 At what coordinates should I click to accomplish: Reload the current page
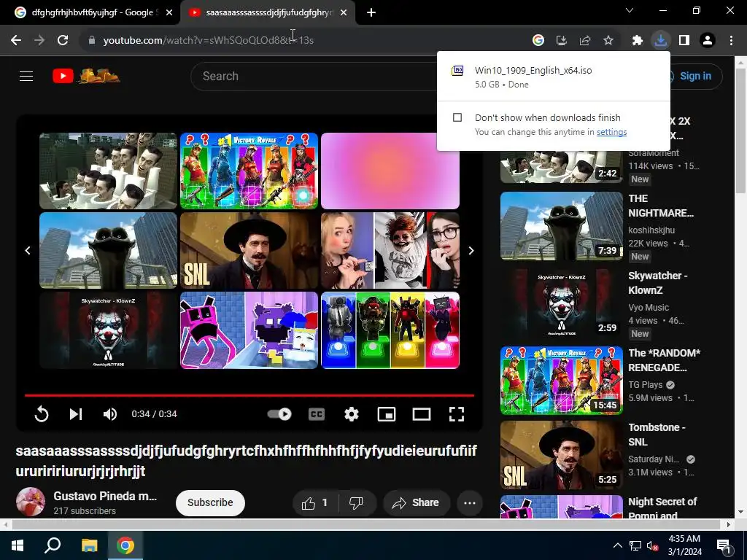[63, 41]
